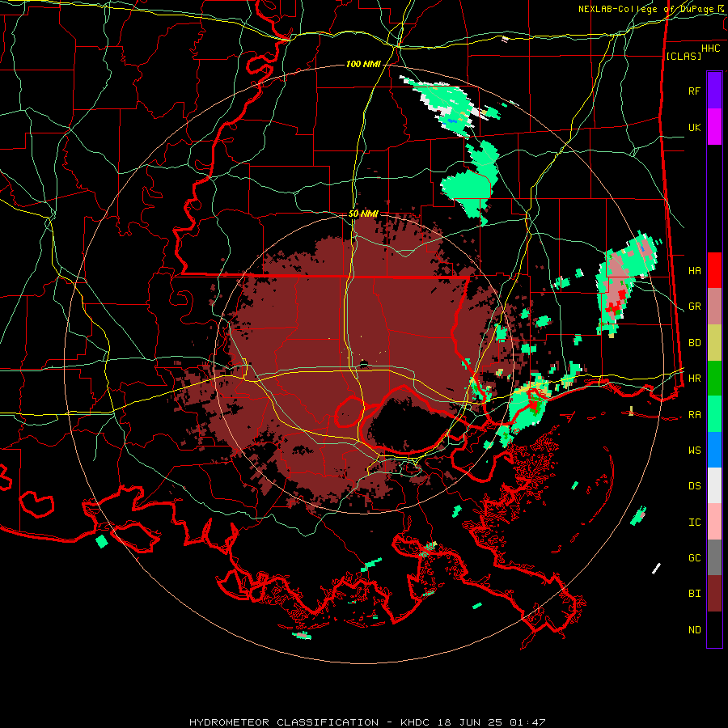The image size is (728, 728).
Task: Click the 50 NMI range ring label
Action: pyautogui.click(x=363, y=214)
